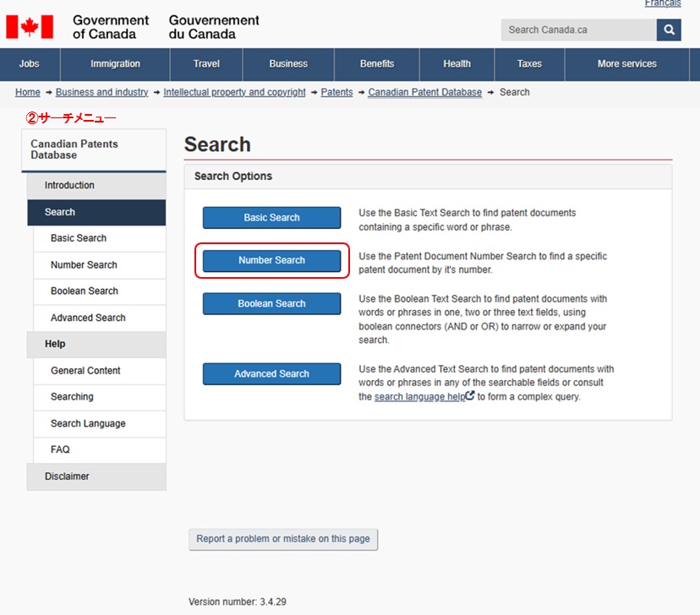Open Introduction in the sidebar
Screen dimensions: 700x615
click(69, 185)
